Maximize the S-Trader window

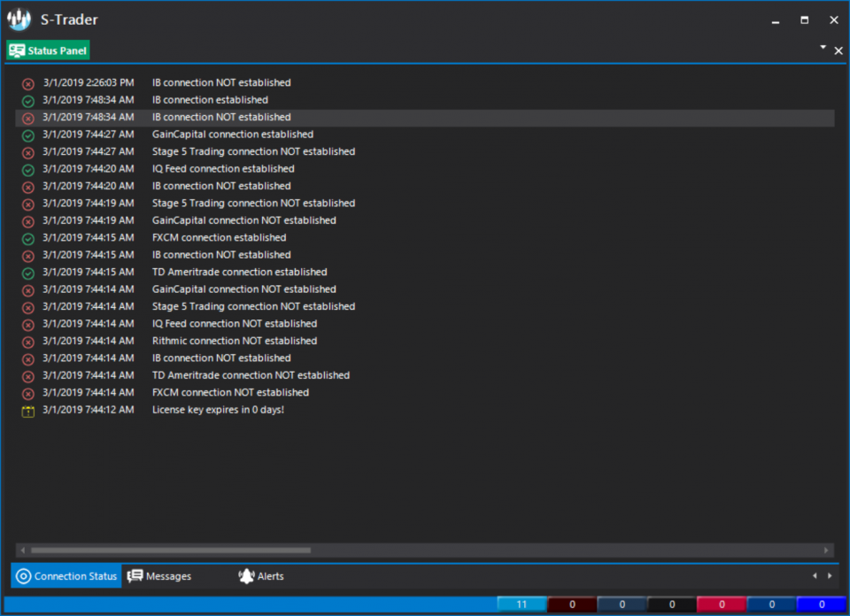805,20
